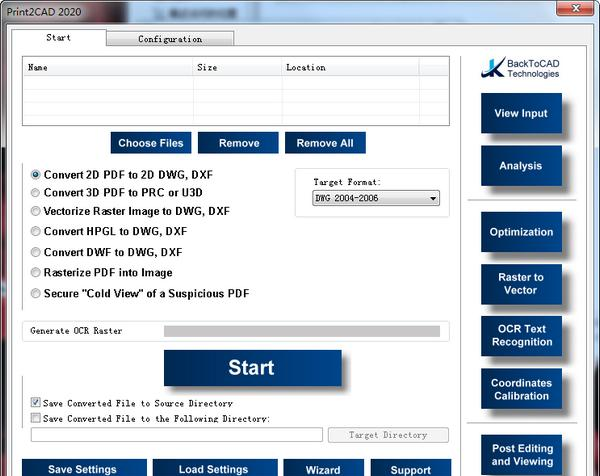The width and height of the screenshot is (600, 476).
Task: Click the Name column header
Action: [108, 68]
